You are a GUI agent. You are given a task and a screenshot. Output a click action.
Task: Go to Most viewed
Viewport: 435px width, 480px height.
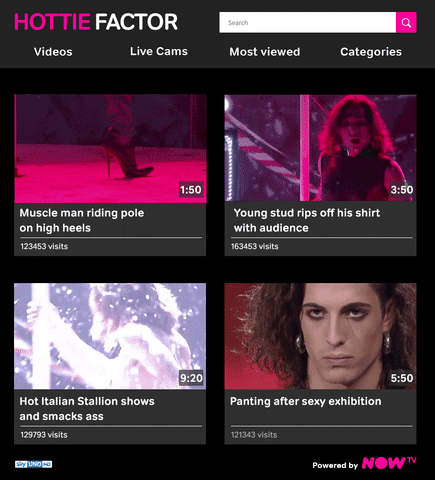(265, 52)
